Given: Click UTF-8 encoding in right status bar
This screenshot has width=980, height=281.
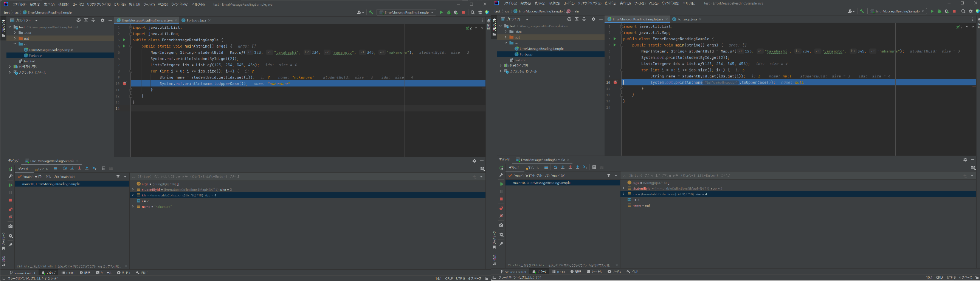Looking at the screenshot, I should tap(951, 277).
